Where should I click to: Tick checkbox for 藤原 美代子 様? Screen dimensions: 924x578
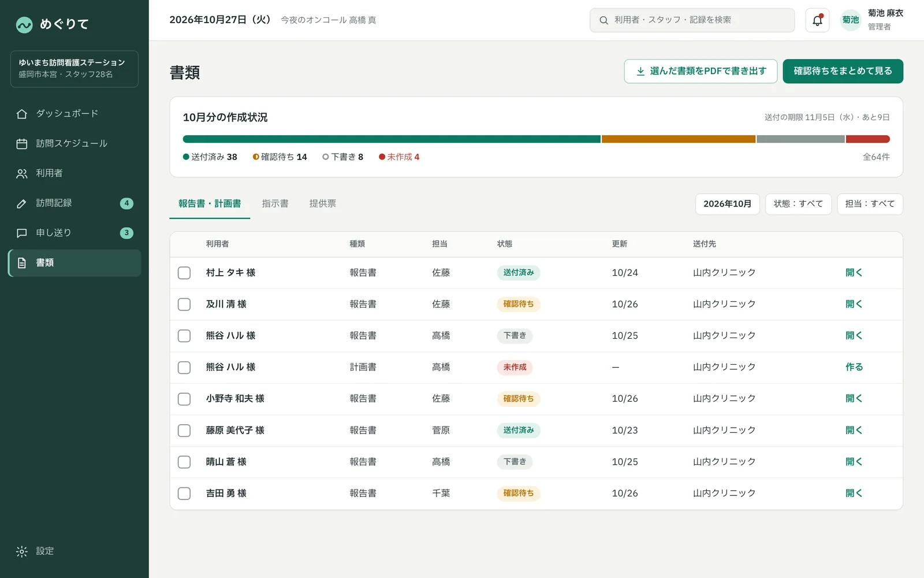pyautogui.click(x=184, y=431)
